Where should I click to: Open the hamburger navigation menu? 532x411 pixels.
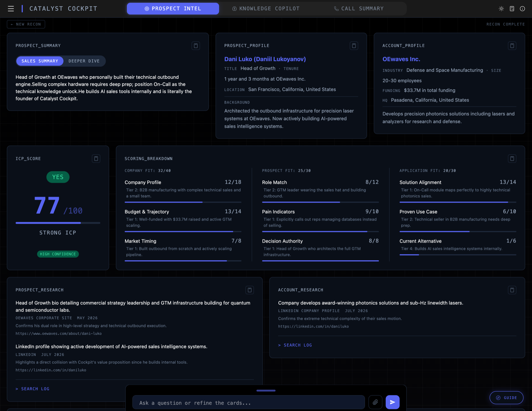pyautogui.click(x=11, y=9)
